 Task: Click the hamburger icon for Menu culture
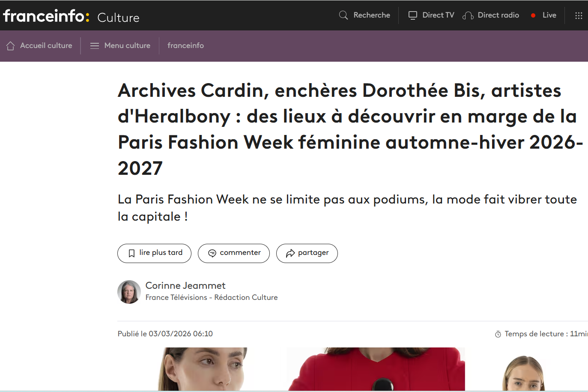tap(95, 46)
